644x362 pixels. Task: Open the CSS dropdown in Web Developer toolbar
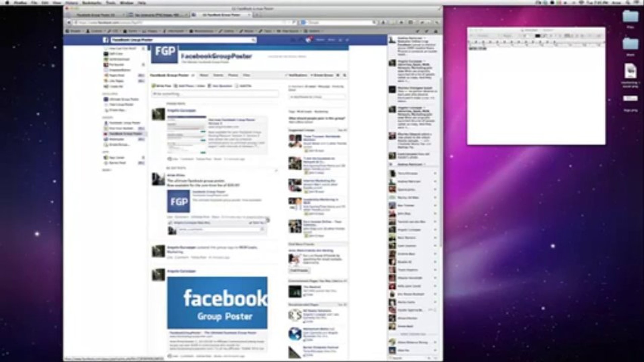coord(114,31)
